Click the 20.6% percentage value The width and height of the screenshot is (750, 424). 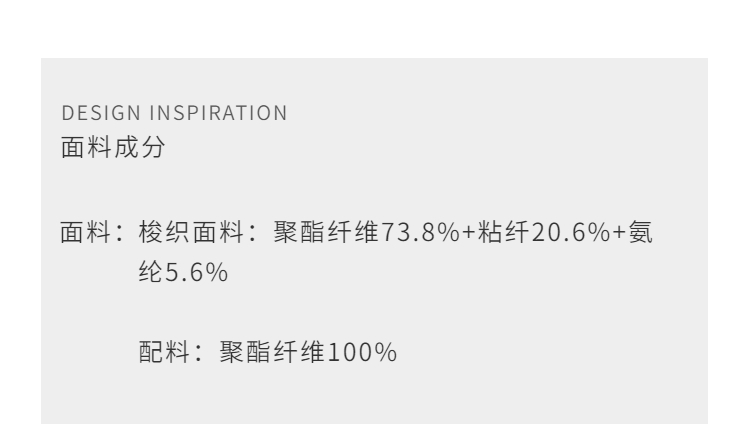536,236
